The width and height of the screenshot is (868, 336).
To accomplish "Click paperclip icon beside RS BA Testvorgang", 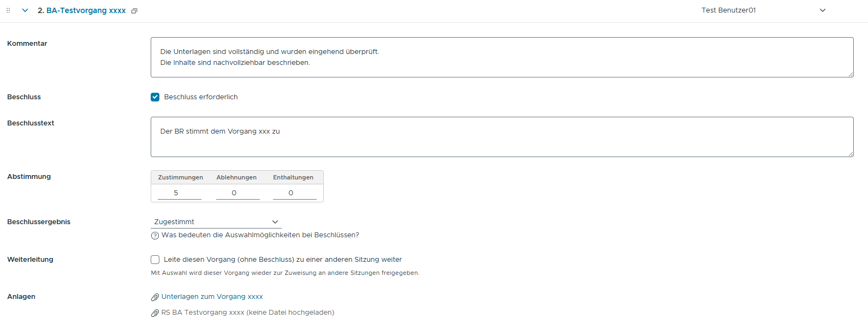I will pos(155,313).
